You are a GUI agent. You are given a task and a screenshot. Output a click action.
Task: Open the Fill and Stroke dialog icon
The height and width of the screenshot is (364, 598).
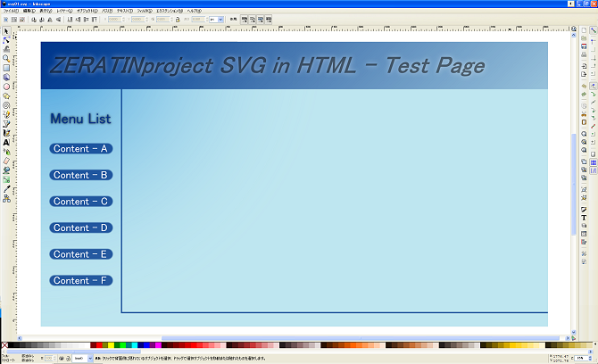pyautogui.click(x=584, y=210)
